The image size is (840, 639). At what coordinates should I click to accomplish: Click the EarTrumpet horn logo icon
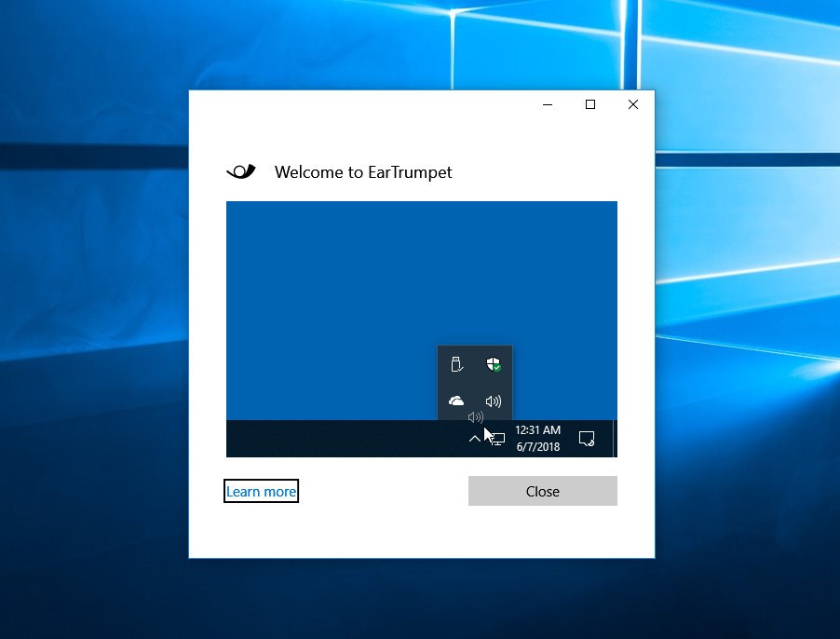(x=241, y=170)
